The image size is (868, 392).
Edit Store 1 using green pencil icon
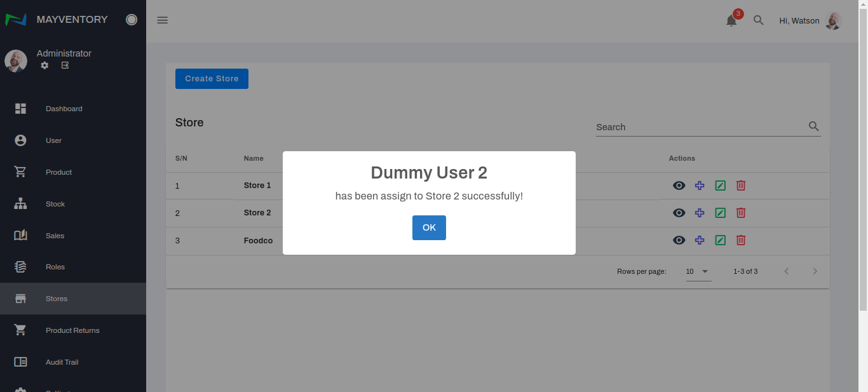(720, 186)
